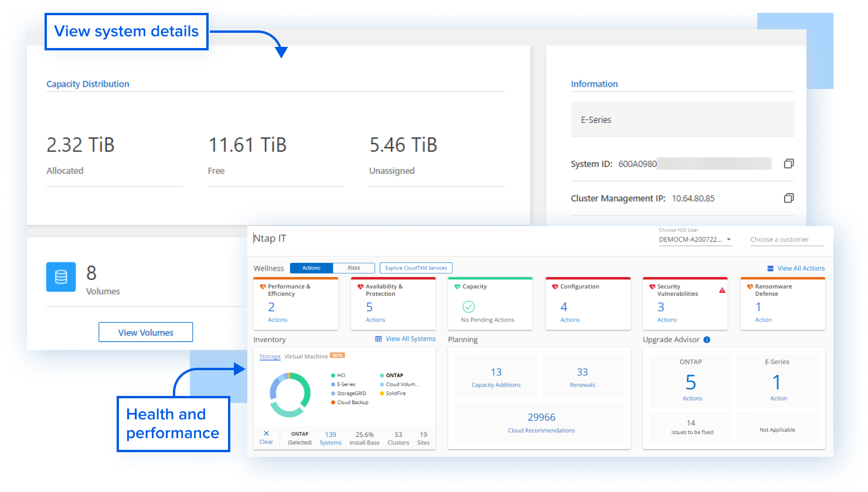Open the Choose NSS User dropdown
This screenshot has width=868, height=492.
[695, 240]
